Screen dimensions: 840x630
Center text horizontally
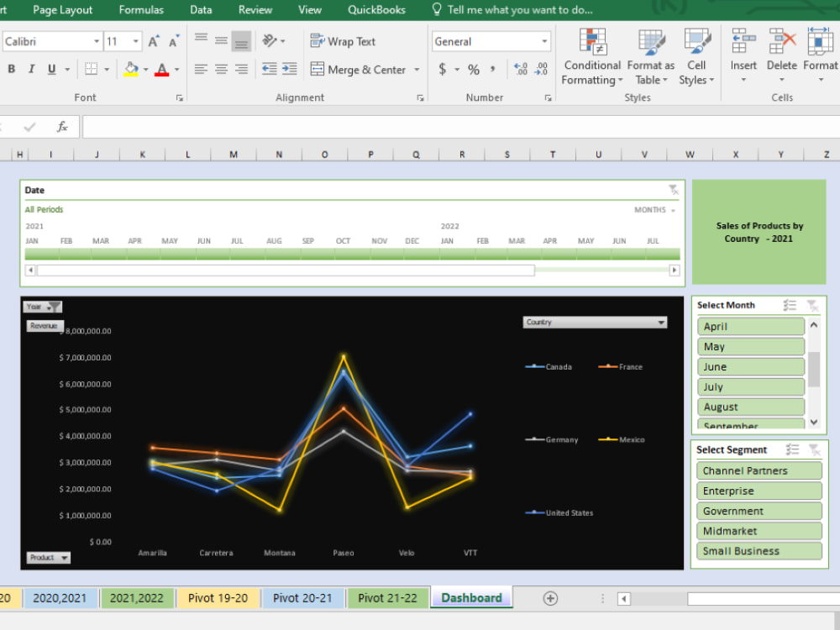pyautogui.click(x=221, y=69)
